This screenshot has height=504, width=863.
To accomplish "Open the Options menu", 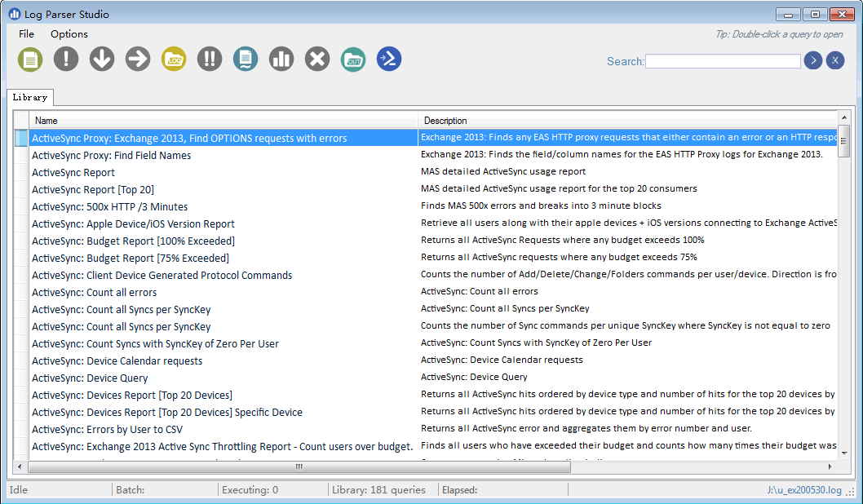I will coord(69,34).
